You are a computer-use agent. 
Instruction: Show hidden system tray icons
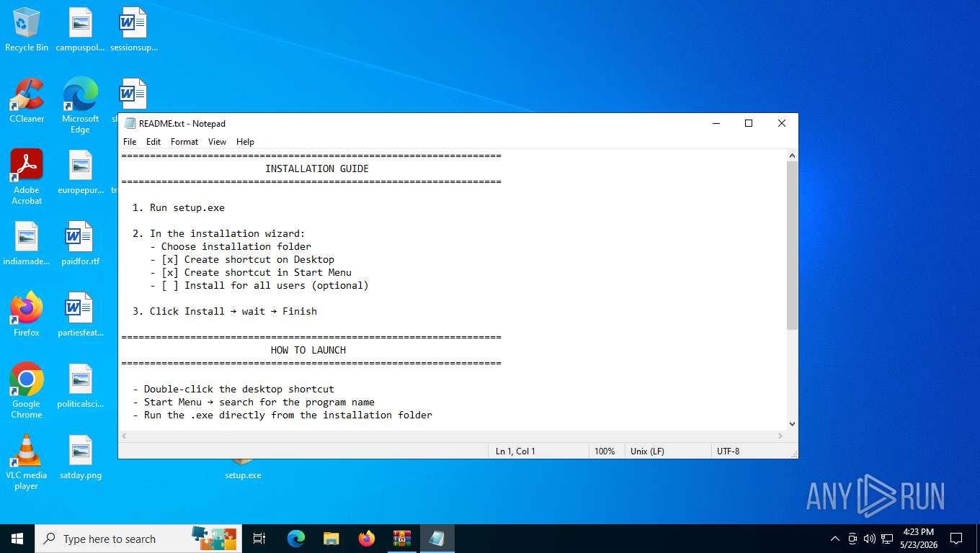(835, 539)
